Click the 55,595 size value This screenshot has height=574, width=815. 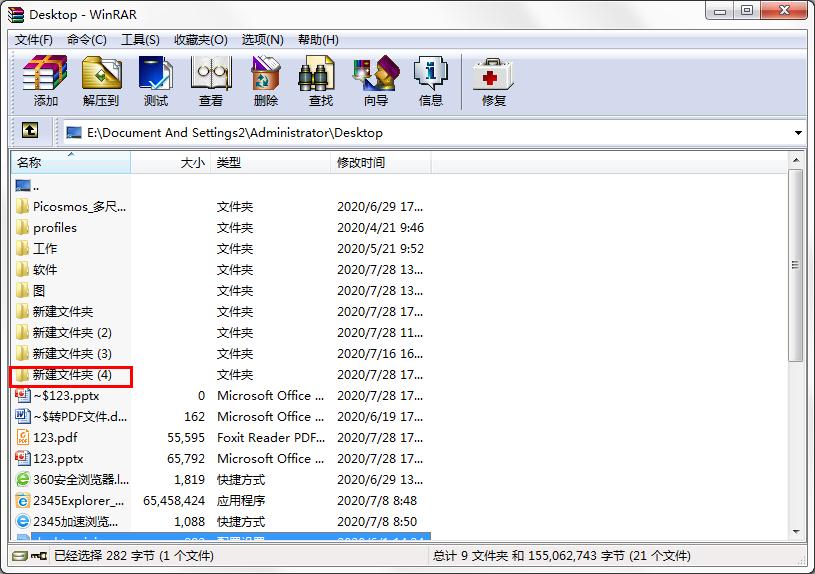[186, 438]
